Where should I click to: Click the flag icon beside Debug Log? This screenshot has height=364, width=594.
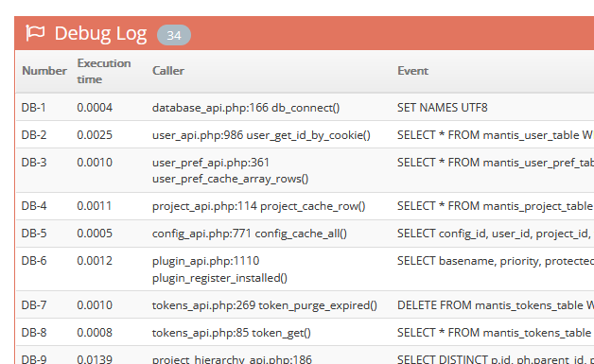click(35, 33)
